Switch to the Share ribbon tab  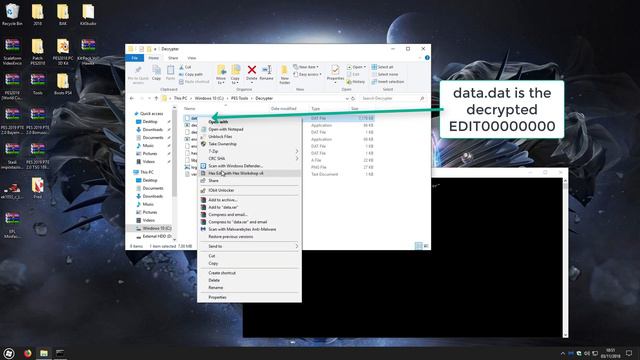[173, 58]
